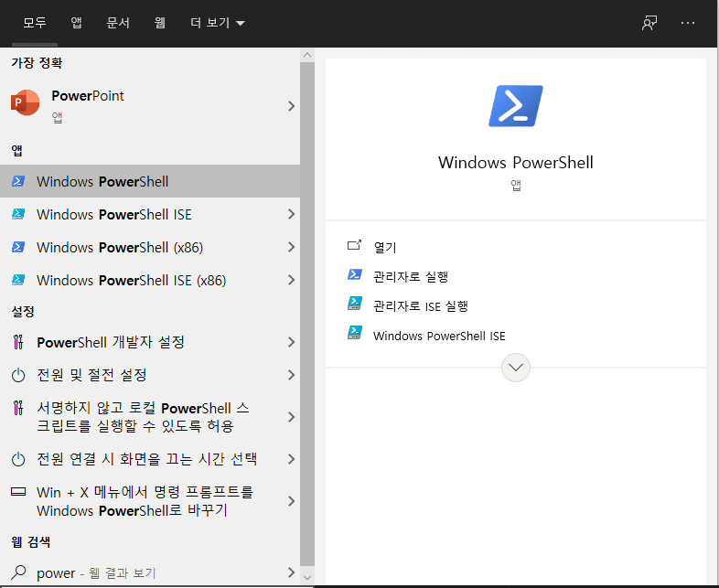Expand more actions with the down chevron
This screenshot has width=719, height=588.
pyautogui.click(x=516, y=368)
